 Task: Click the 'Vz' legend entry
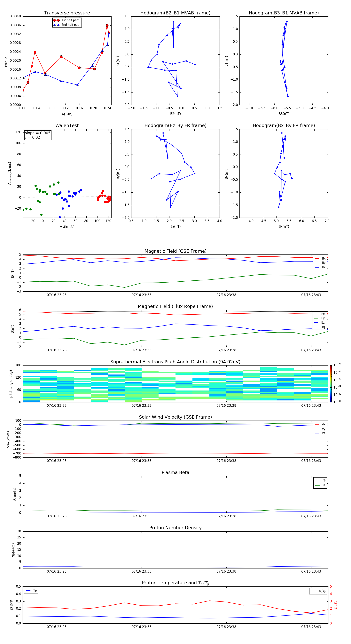coord(320,433)
